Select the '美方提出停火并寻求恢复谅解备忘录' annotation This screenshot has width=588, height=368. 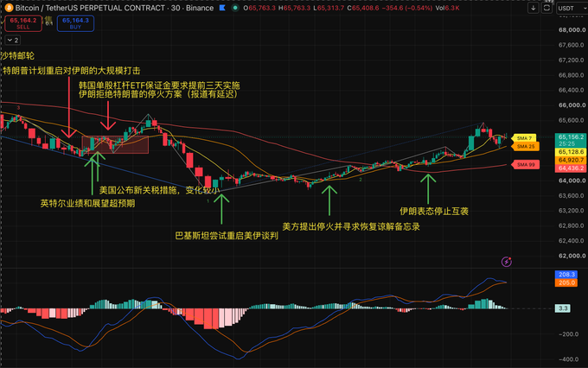tap(351, 226)
